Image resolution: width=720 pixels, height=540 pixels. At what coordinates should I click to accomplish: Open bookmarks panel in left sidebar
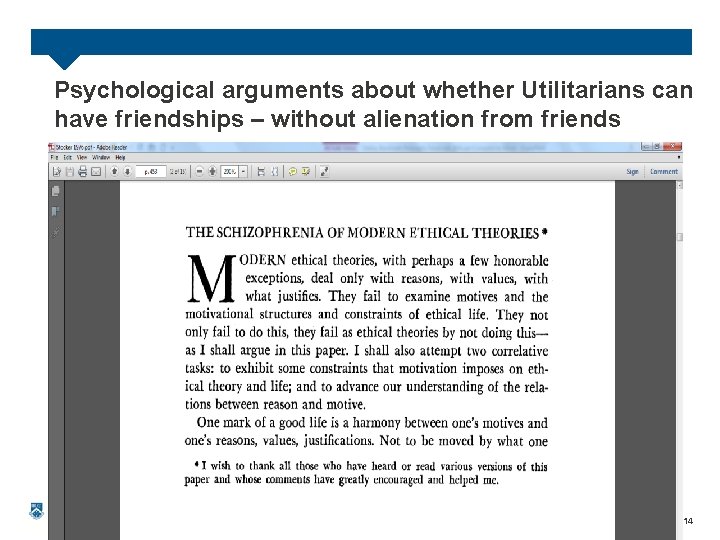coord(56,212)
